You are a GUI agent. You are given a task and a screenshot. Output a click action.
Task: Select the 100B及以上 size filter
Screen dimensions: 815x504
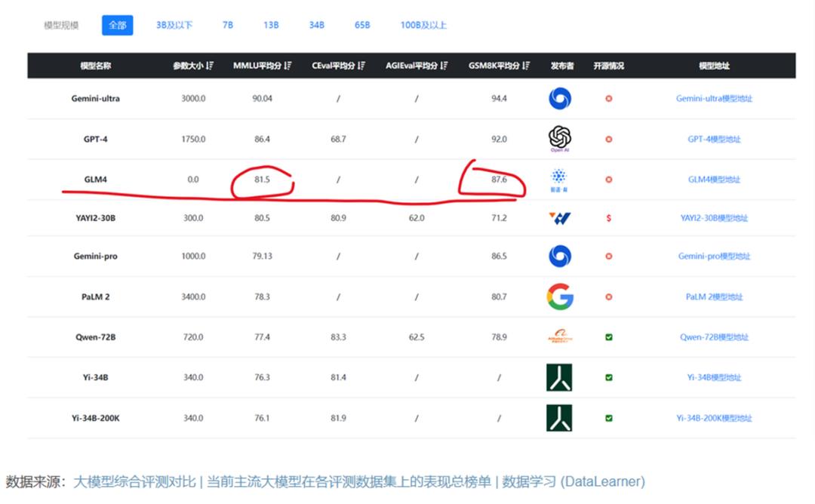(423, 25)
